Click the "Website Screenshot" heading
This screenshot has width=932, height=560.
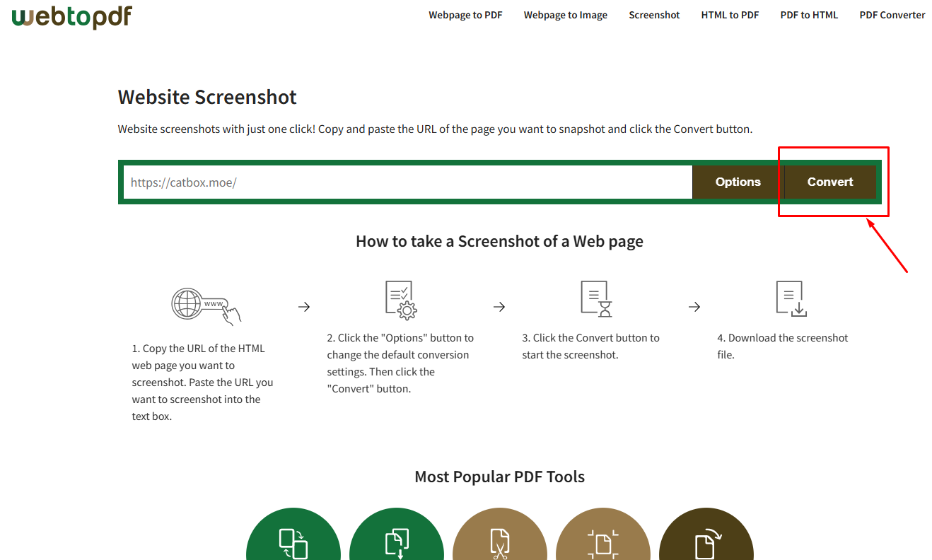(x=207, y=97)
